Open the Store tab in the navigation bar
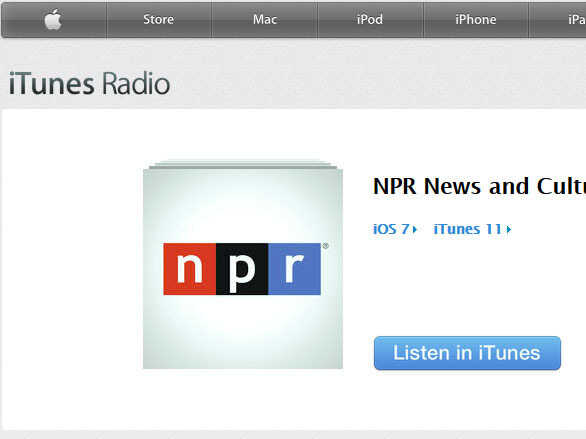 [x=158, y=19]
